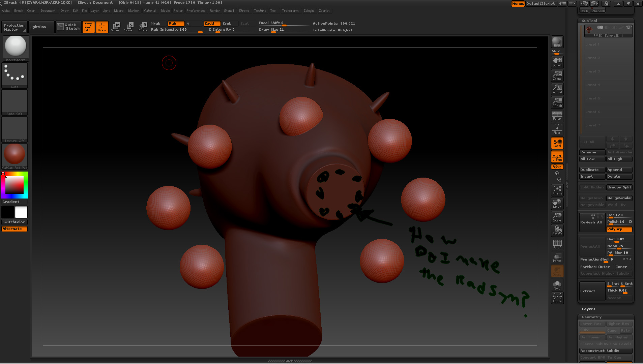Viewport: 643px width, 364px height.
Task: Click the Extract button
Action: tap(592, 291)
